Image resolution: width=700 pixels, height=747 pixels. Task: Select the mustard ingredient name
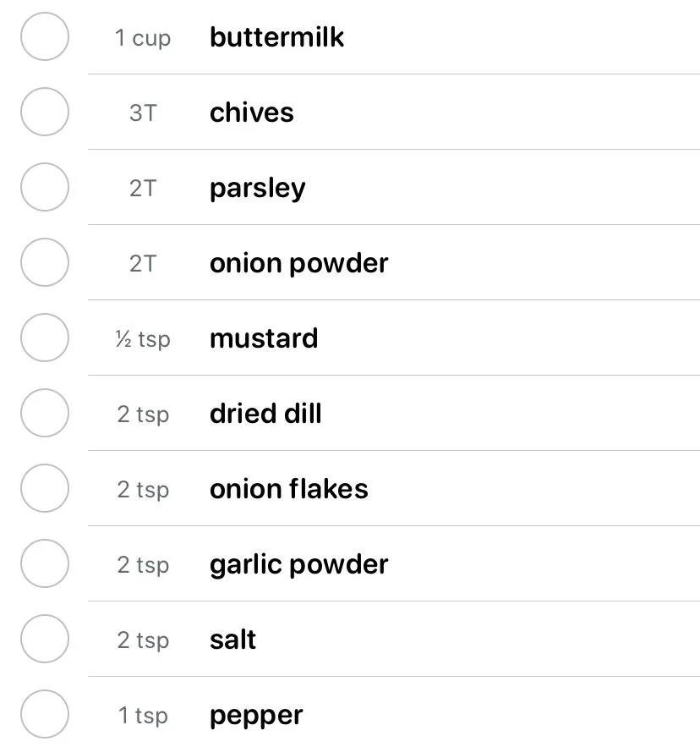(x=264, y=338)
